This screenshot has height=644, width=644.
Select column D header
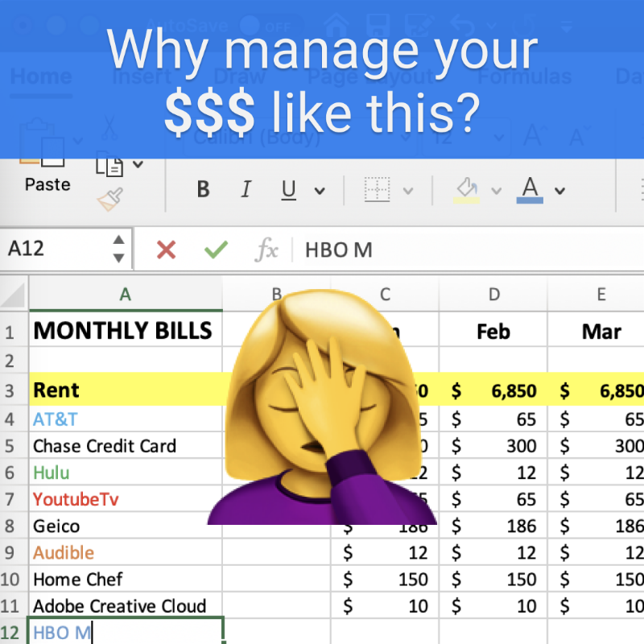click(493, 295)
